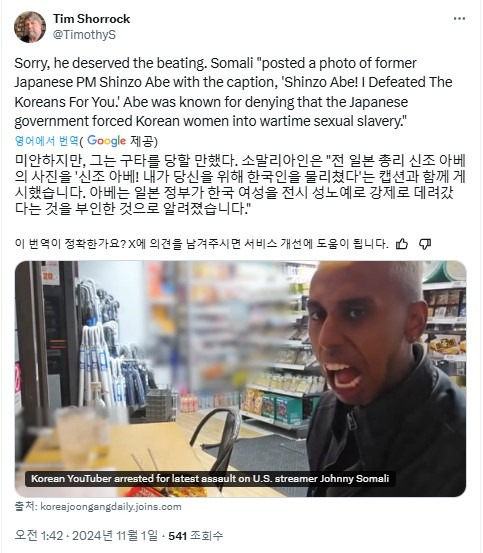Open the 541 조회수 view count

[195, 536]
